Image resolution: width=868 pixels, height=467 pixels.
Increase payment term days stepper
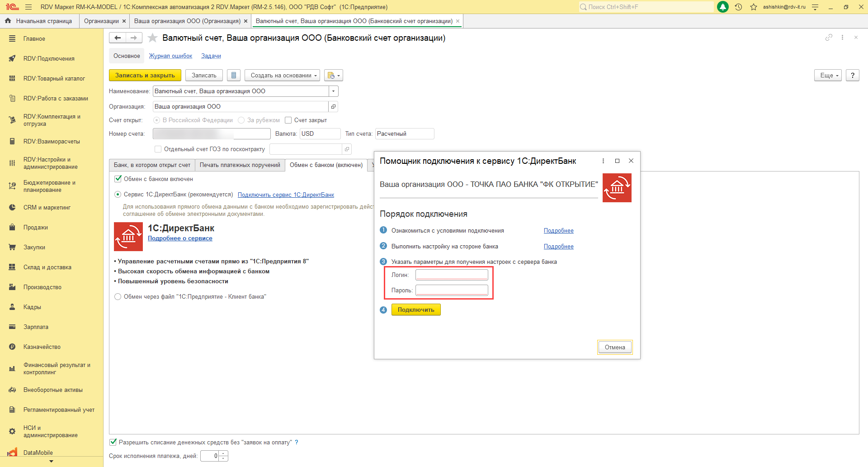(223, 453)
